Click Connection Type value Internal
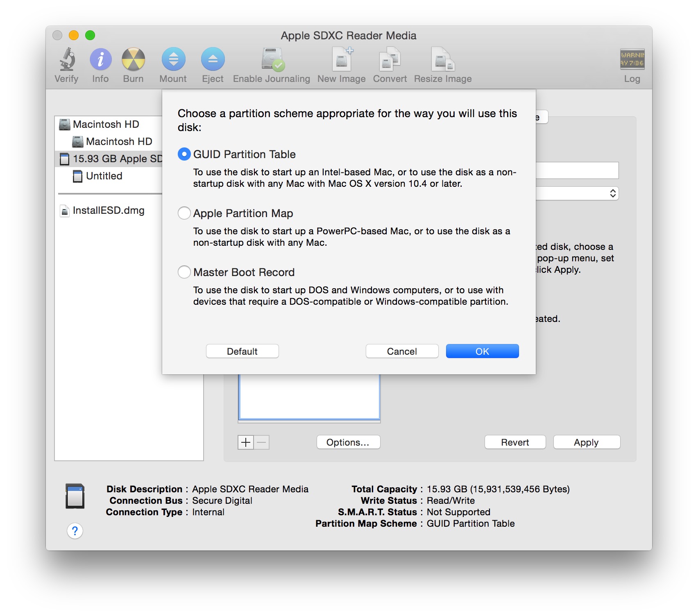This screenshot has height=616, width=698. (208, 512)
